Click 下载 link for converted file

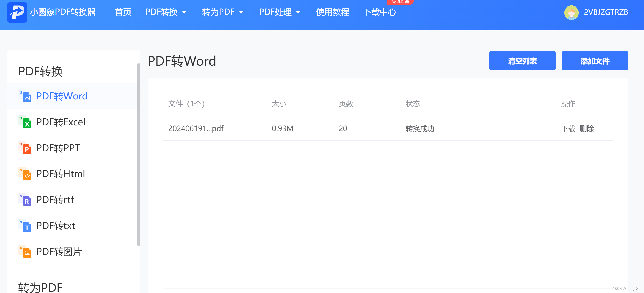coord(568,128)
